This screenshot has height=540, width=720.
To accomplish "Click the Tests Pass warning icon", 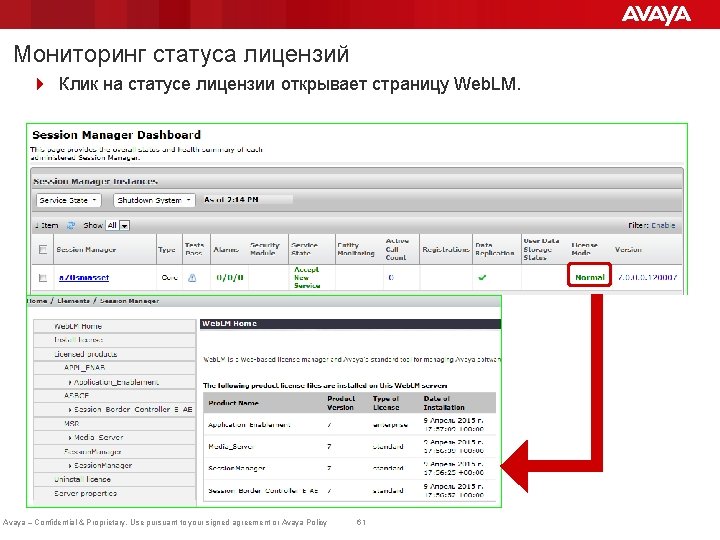I will coord(192,277).
